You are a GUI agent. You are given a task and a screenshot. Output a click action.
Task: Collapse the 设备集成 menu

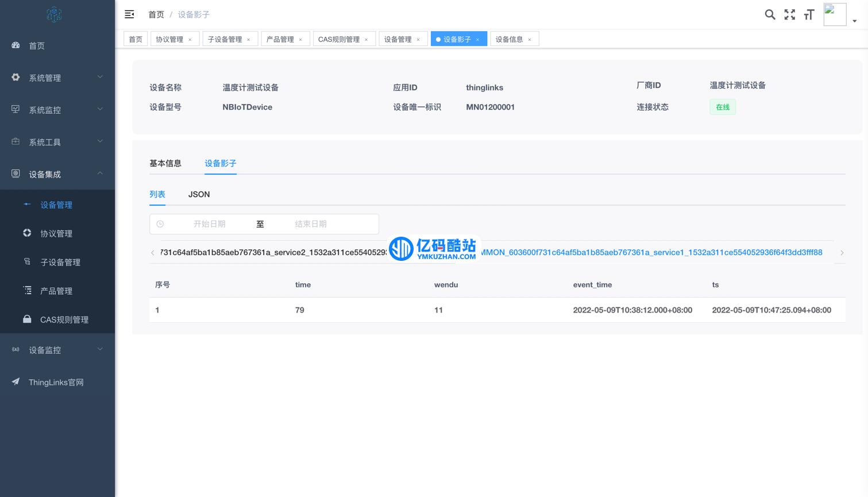[57, 174]
